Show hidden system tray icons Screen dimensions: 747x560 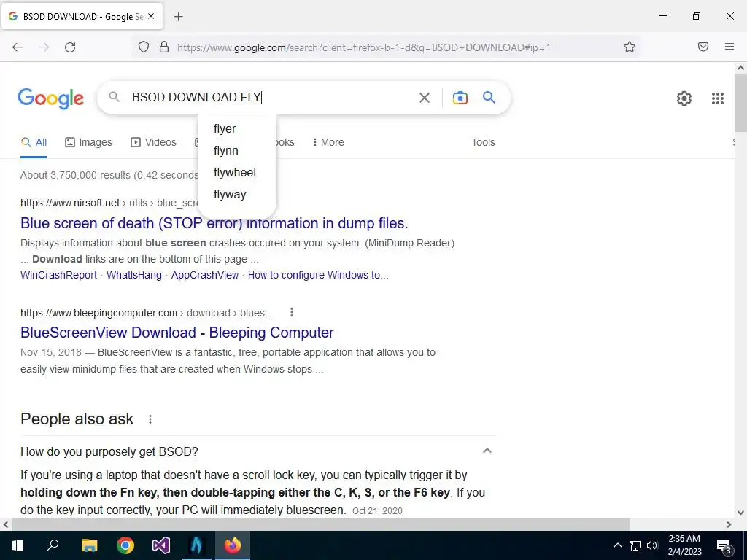617,545
